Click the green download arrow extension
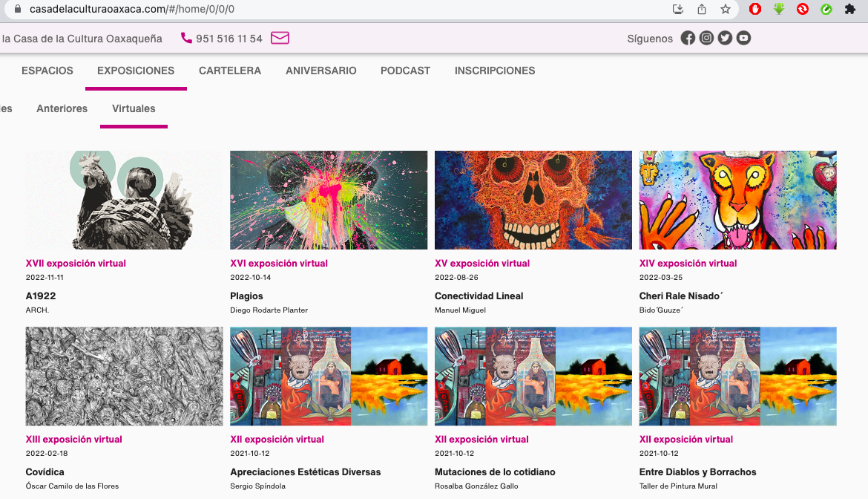The width and height of the screenshot is (868, 499). (x=779, y=10)
